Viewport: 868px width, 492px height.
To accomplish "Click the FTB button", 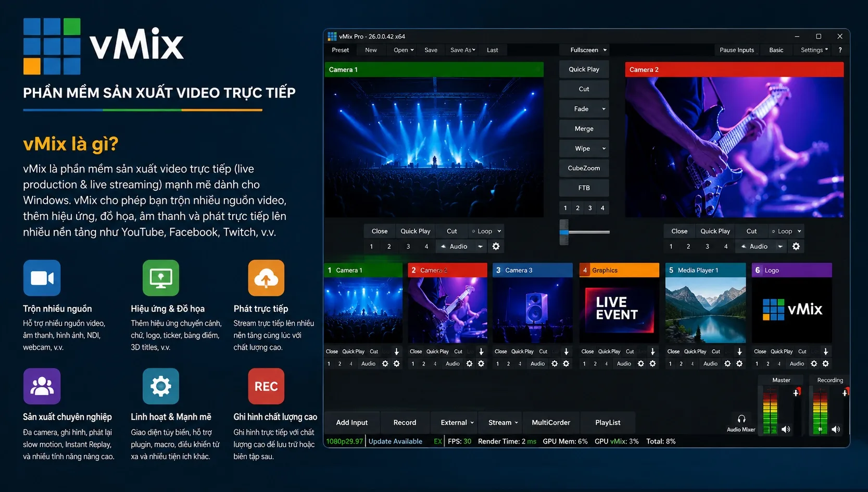I will 584,188.
